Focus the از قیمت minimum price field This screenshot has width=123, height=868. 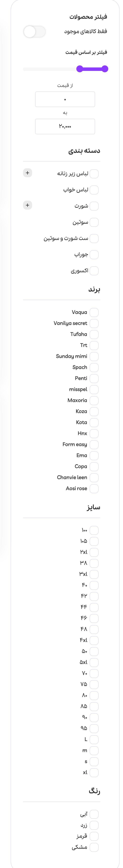click(65, 100)
